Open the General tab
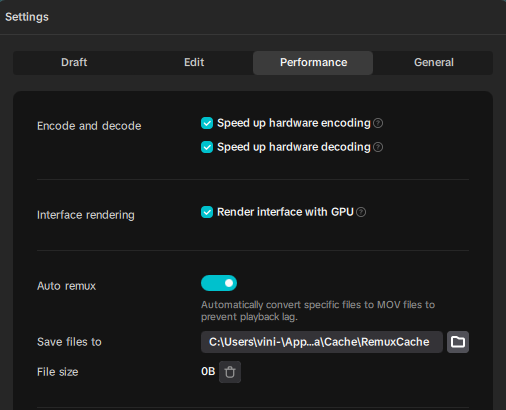Viewport: 506px width, 410px height. pyautogui.click(x=434, y=63)
